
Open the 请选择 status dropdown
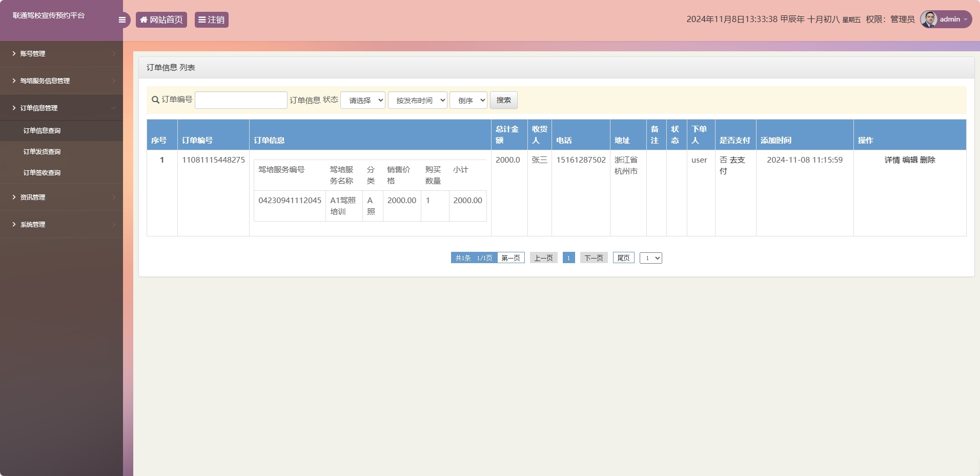click(362, 100)
